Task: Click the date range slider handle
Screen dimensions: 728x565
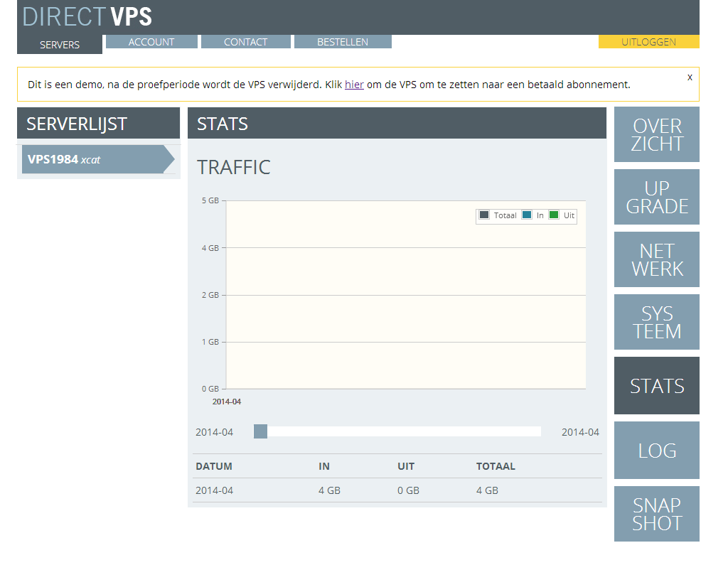Action: point(260,431)
